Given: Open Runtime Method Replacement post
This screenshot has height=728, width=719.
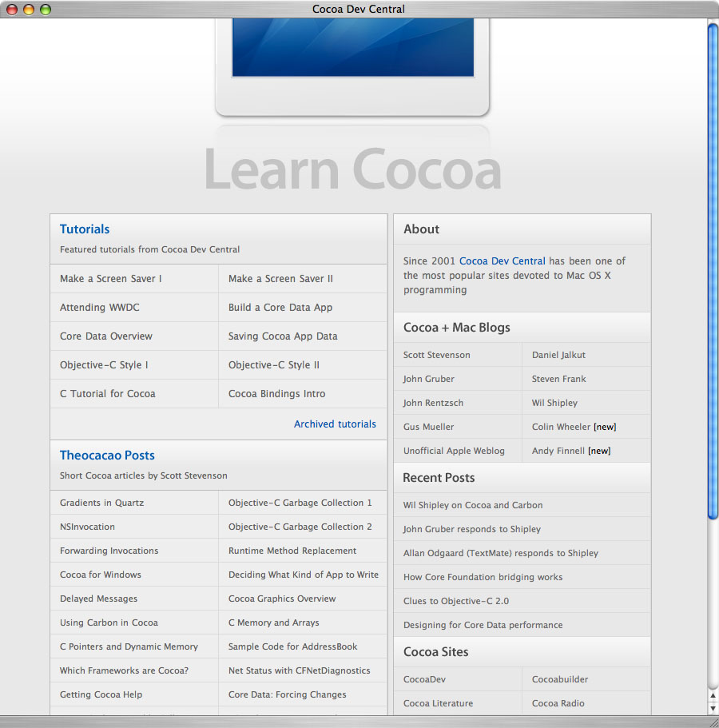Looking at the screenshot, I should [292, 551].
